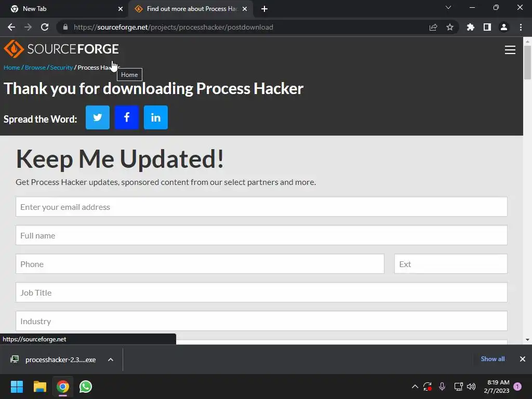The height and width of the screenshot is (399, 532).
Task: Share on Facebook using the f icon
Action: [x=127, y=117]
